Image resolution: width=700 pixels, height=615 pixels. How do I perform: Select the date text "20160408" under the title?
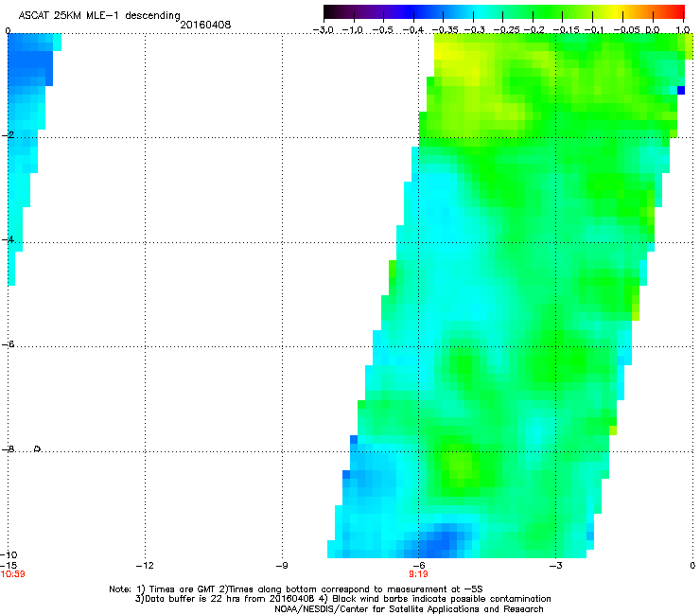tap(205, 25)
